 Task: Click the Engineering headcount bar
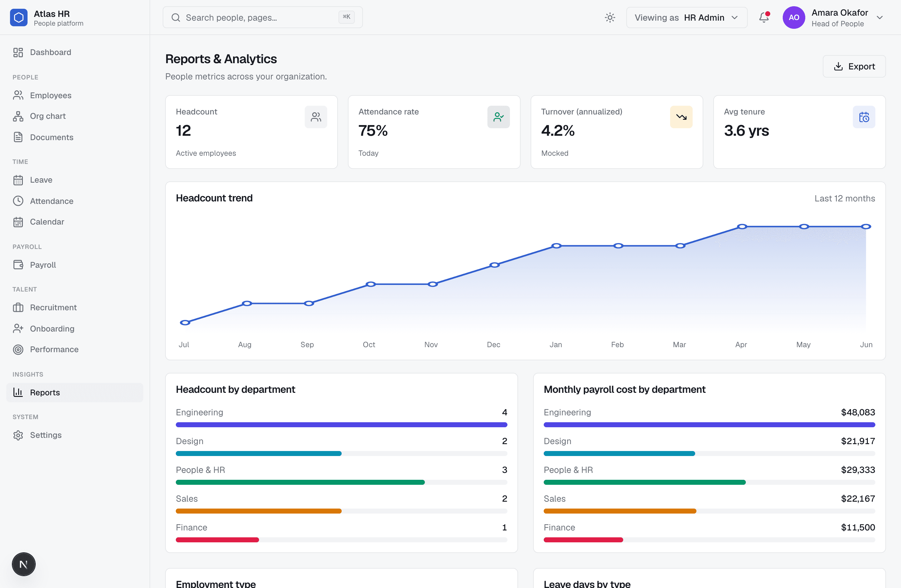tap(341, 425)
